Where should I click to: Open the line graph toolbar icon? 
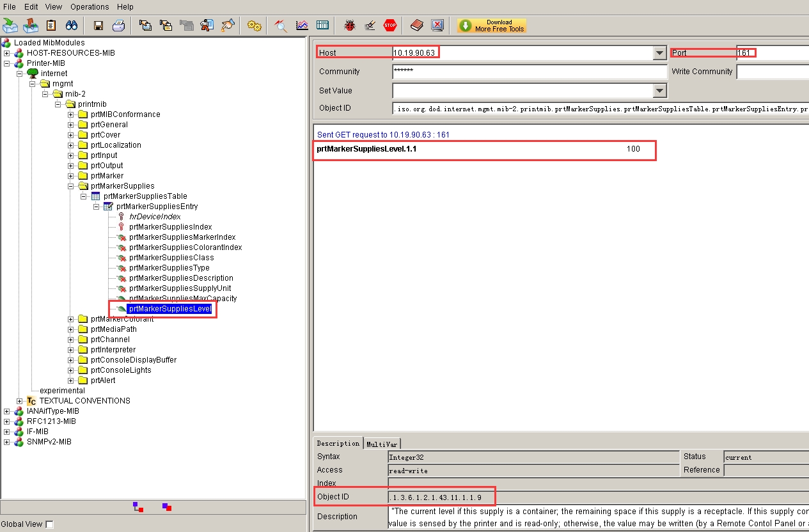coord(302,26)
